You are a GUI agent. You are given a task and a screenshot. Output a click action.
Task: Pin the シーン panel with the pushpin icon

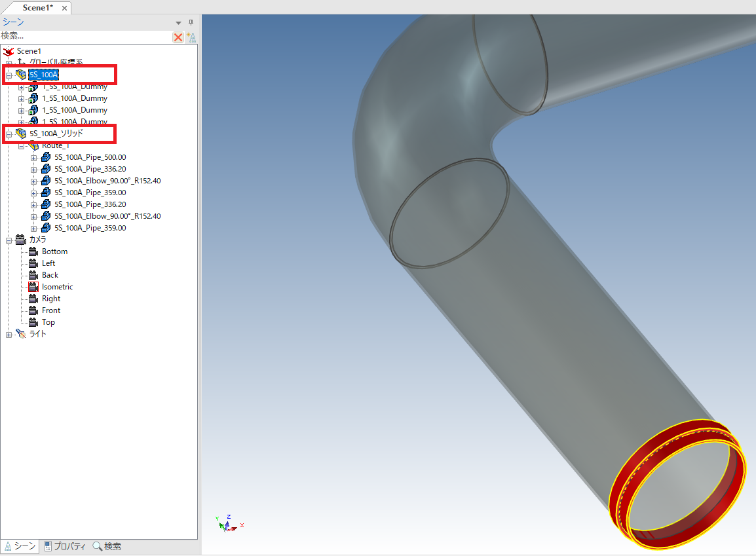[191, 22]
